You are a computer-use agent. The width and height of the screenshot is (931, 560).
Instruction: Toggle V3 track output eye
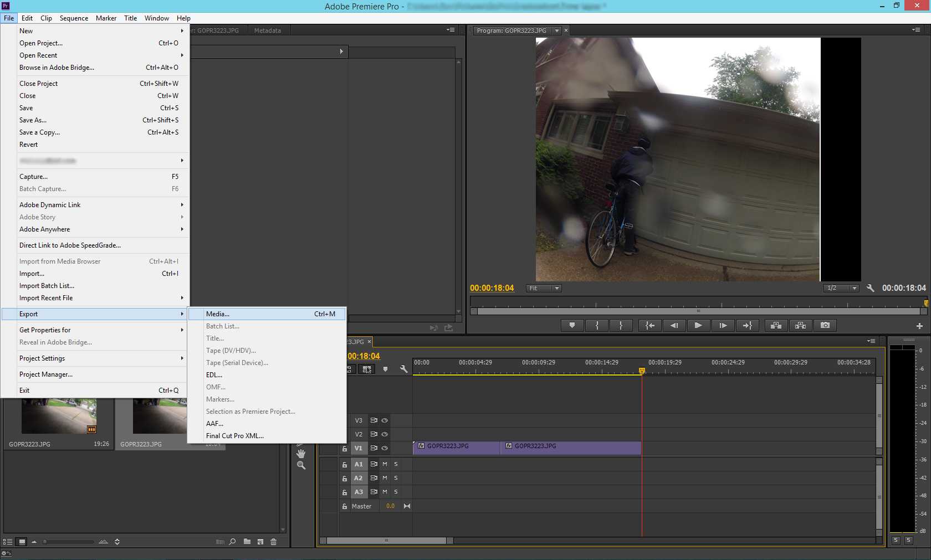pyautogui.click(x=385, y=420)
